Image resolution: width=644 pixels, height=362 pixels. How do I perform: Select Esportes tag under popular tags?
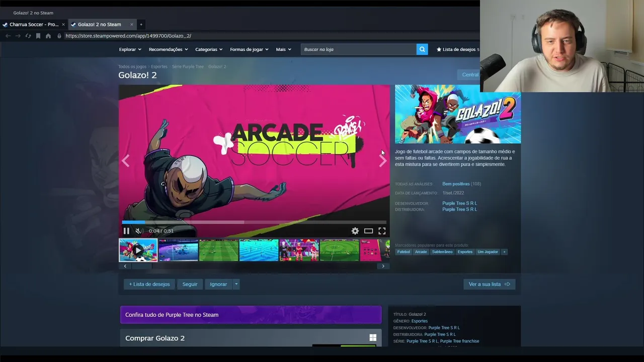(465, 251)
